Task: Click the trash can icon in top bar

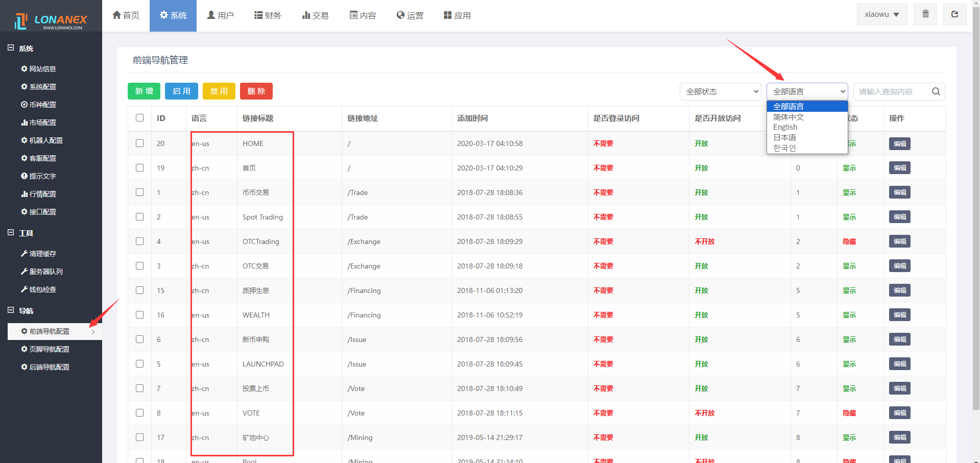Action: [x=925, y=14]
